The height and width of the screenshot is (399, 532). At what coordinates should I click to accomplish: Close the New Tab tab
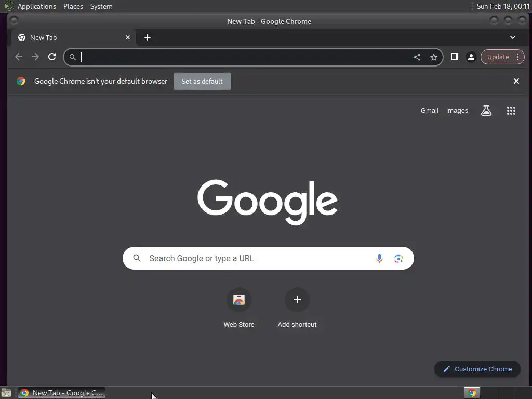tap(128, 37)
